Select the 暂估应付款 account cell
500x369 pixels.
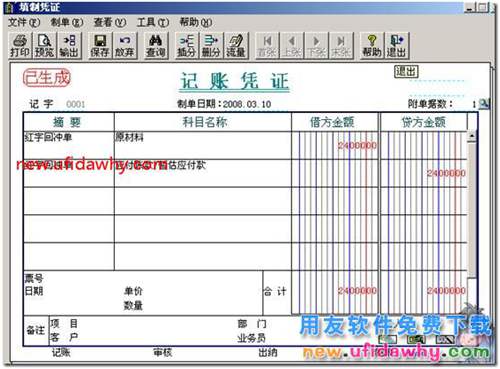coord(203,173)
